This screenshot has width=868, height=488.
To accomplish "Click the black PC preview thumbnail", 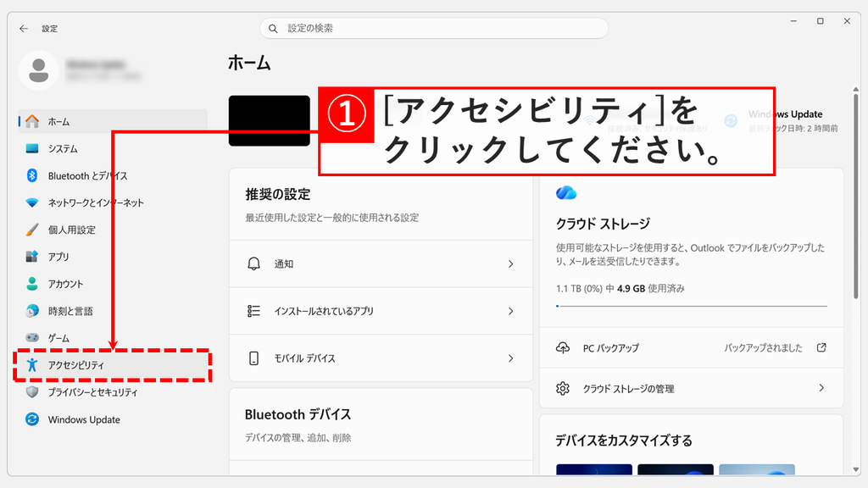I will pos(269,120).
